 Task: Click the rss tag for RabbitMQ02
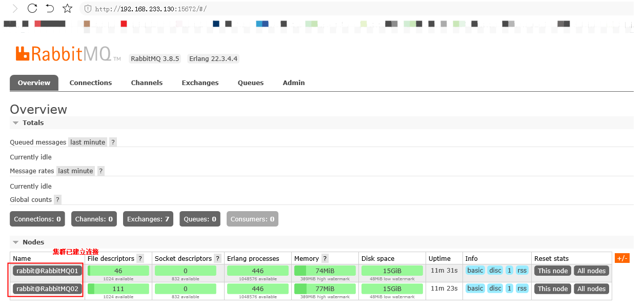[x=522, y=289]
